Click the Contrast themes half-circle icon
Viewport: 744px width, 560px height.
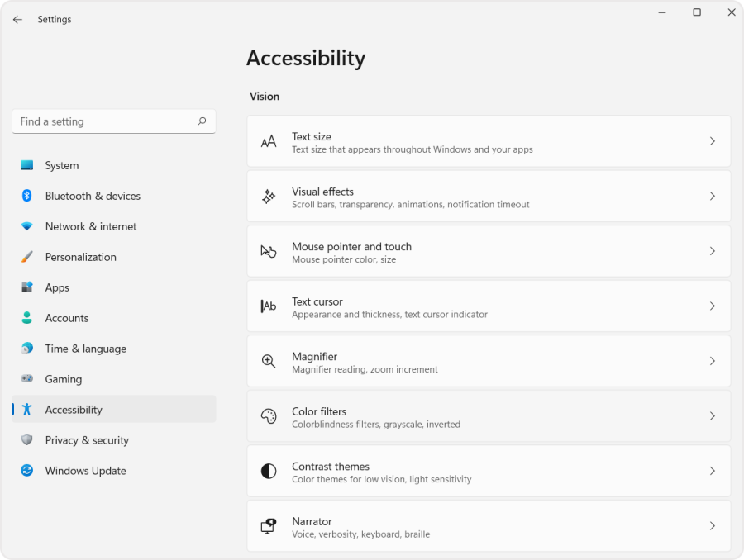click(x=268, y=471)
